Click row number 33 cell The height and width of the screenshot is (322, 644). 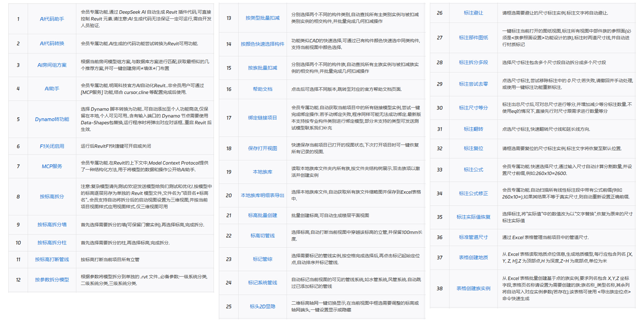coord(440,169)
